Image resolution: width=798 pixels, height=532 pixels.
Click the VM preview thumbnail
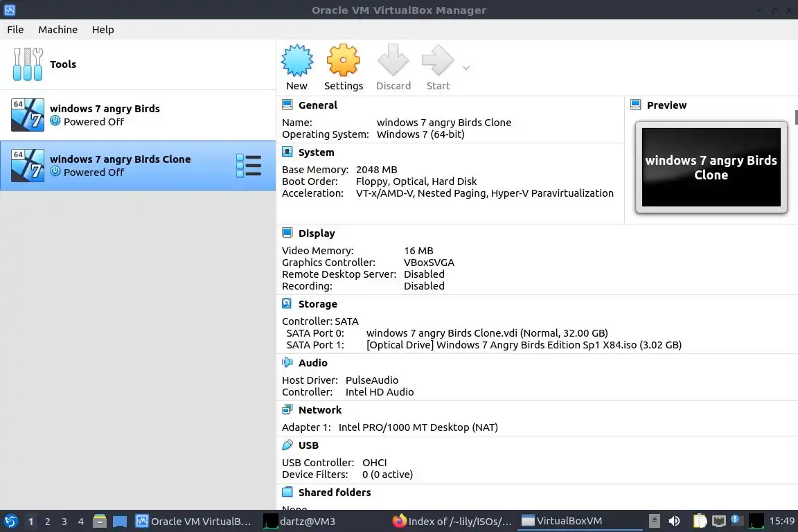(711, 167)
